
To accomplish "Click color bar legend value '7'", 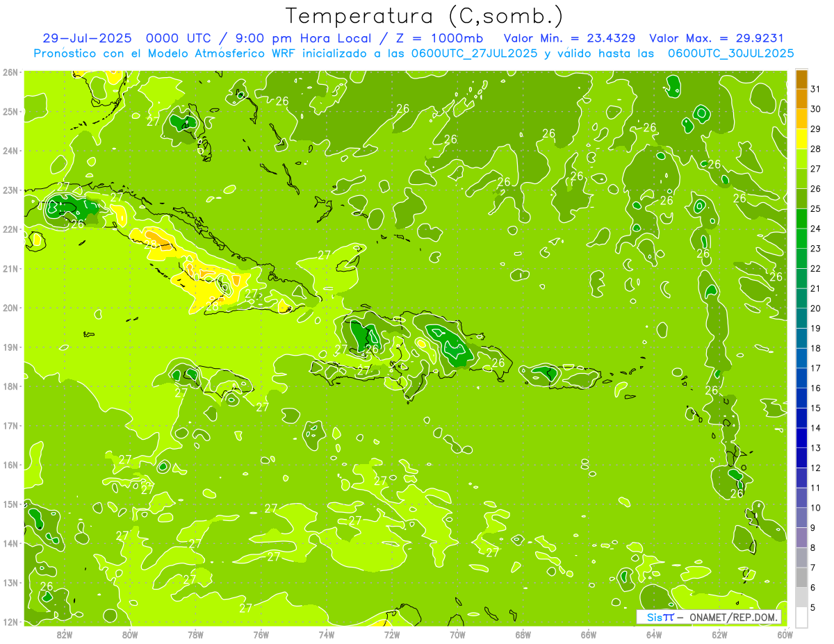I will tap(814, 568).
